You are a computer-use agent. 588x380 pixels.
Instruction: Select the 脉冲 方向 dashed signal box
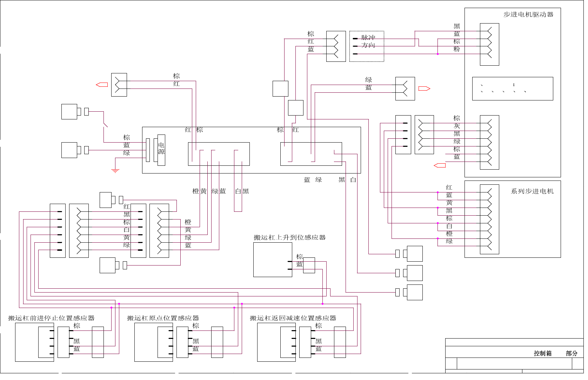click(367, 46)
